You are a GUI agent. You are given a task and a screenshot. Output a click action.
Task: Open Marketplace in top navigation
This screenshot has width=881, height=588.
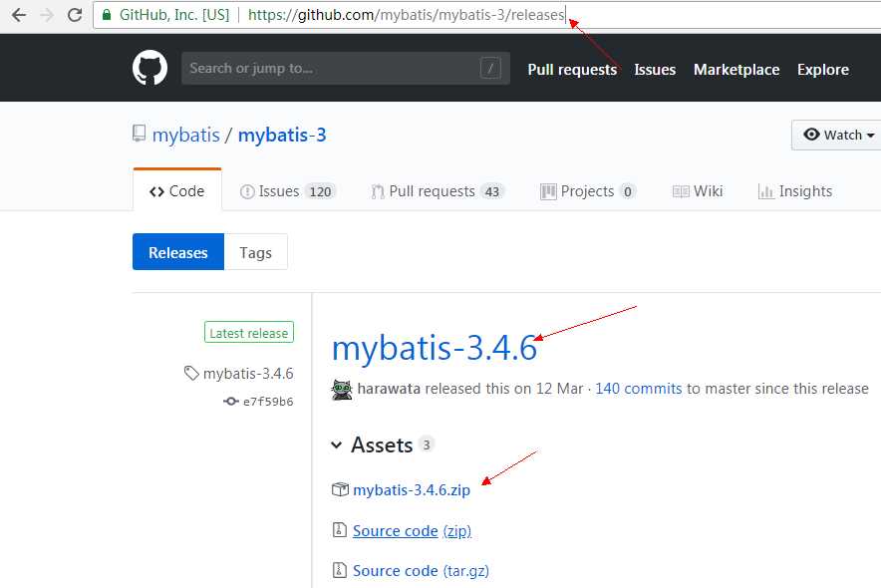pyautogui.click(x=736, y=69)
